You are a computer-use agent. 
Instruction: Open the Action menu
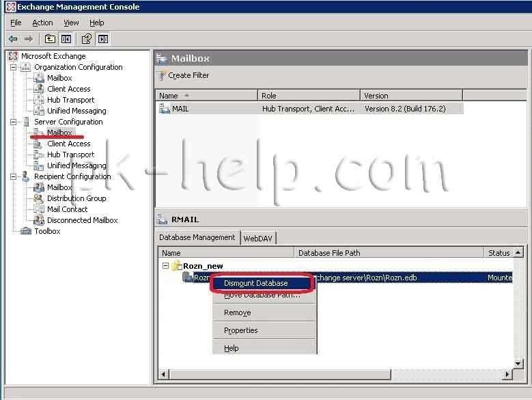point(42,23)
